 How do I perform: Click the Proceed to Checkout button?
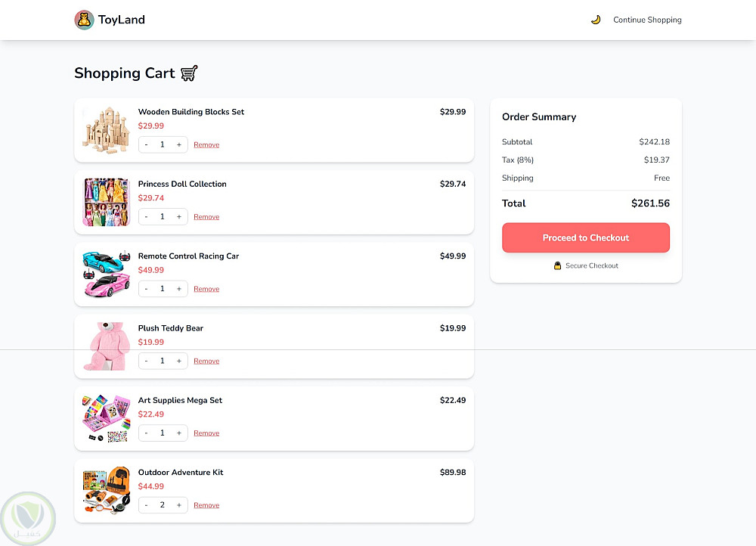point(586,237)
